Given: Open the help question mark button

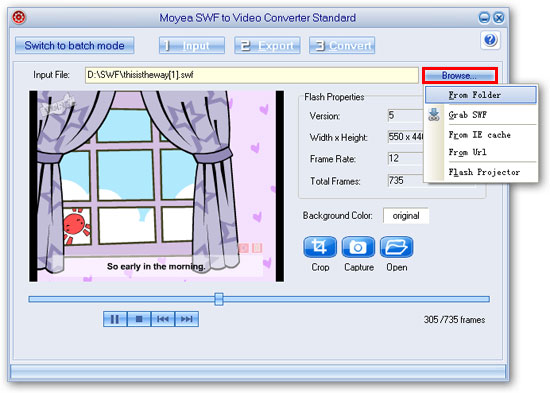Looking at the screenshot, I should [x=490, y=40].
